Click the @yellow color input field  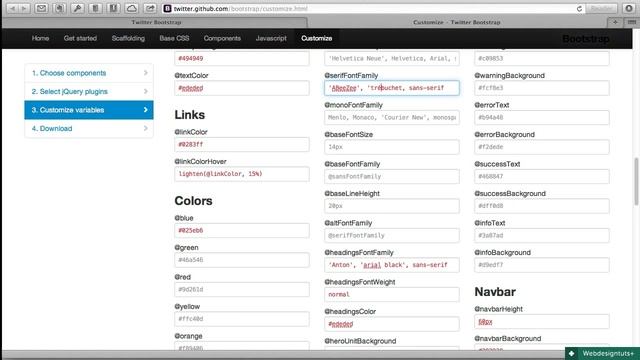[x=242, y=319]
